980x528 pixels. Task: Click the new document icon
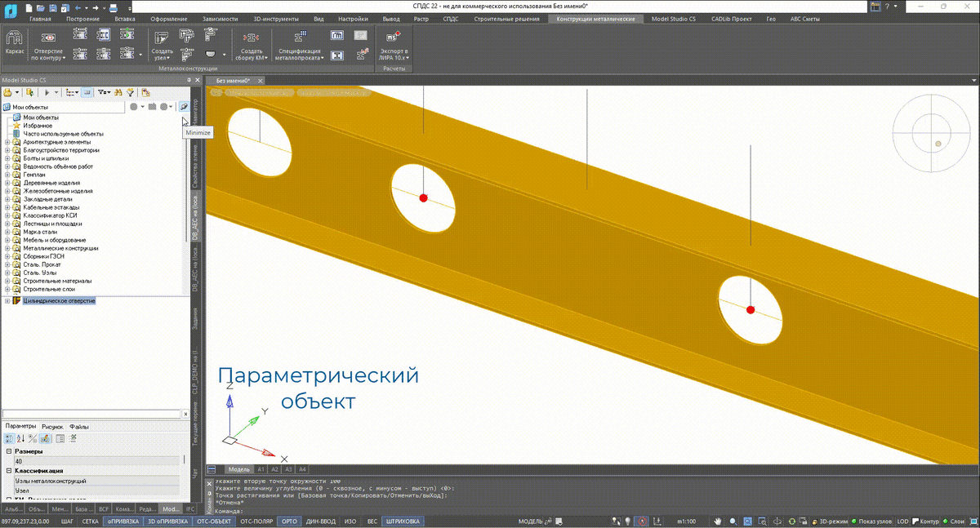point(30,7)
